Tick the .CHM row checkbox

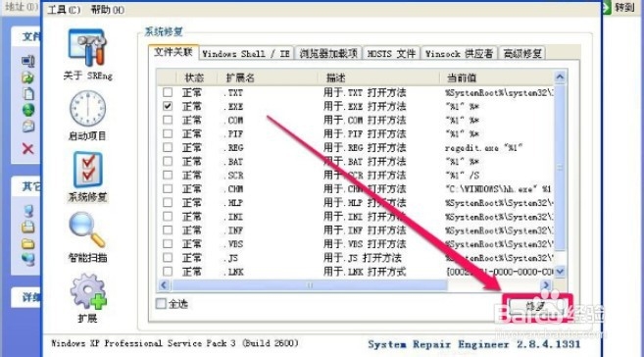click(168, 188)
